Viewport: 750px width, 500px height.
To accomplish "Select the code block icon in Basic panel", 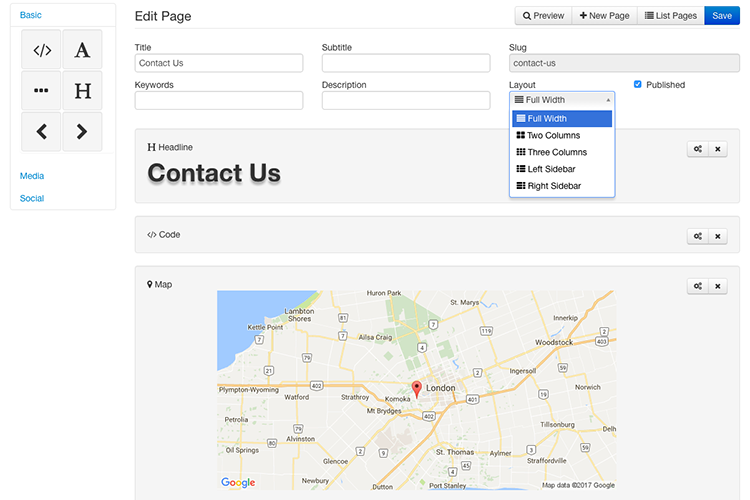I will pos(41,50).
